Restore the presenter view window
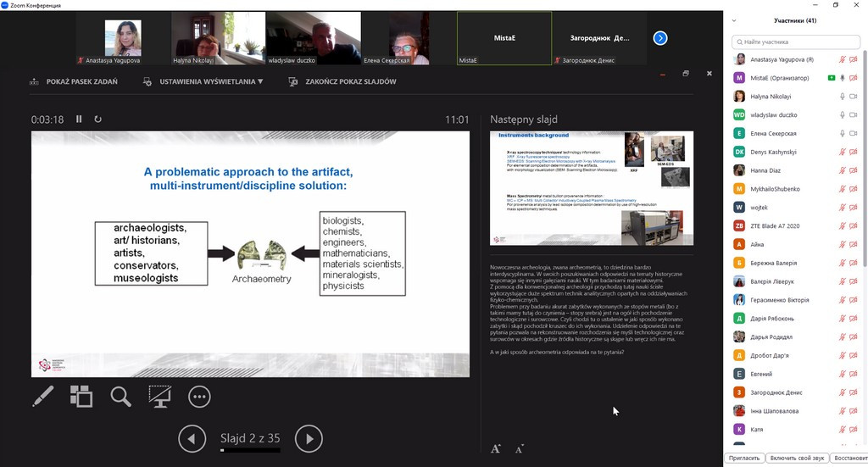The image size is (868, 467). pyautogui.click(x=685, y=74)
